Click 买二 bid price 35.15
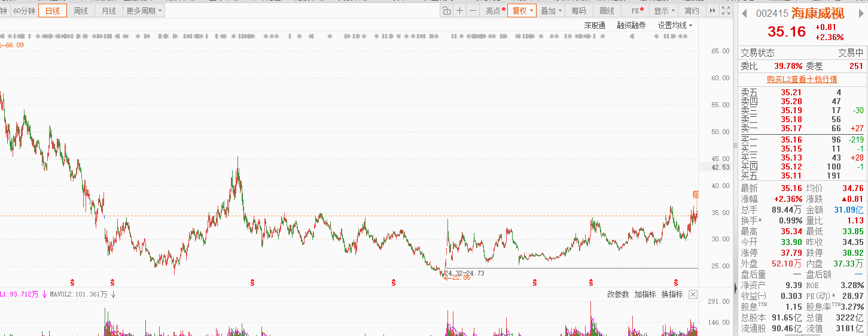 pyautogui.click(x=791, y=149)
